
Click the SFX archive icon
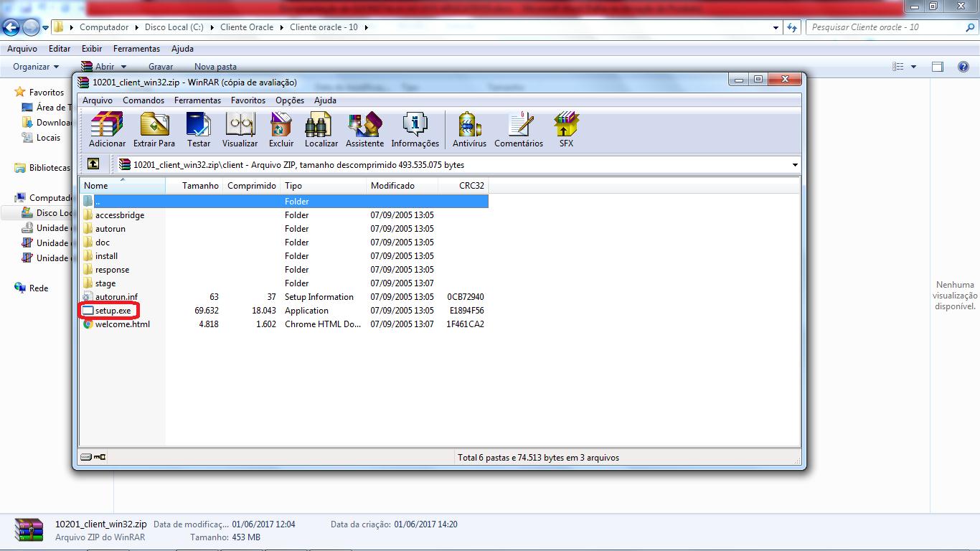coord(566,130)
